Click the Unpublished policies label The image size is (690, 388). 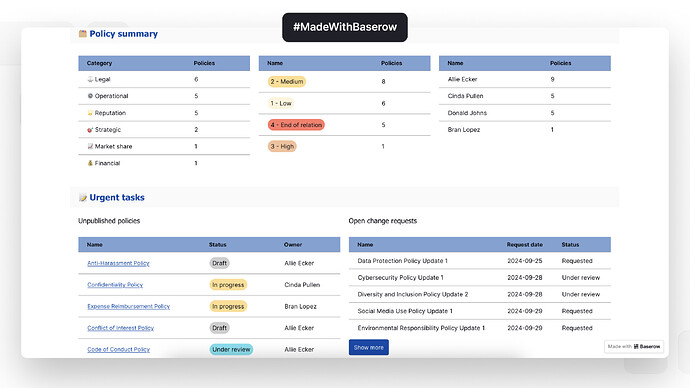pyautogui.click(x=109, y=221)
